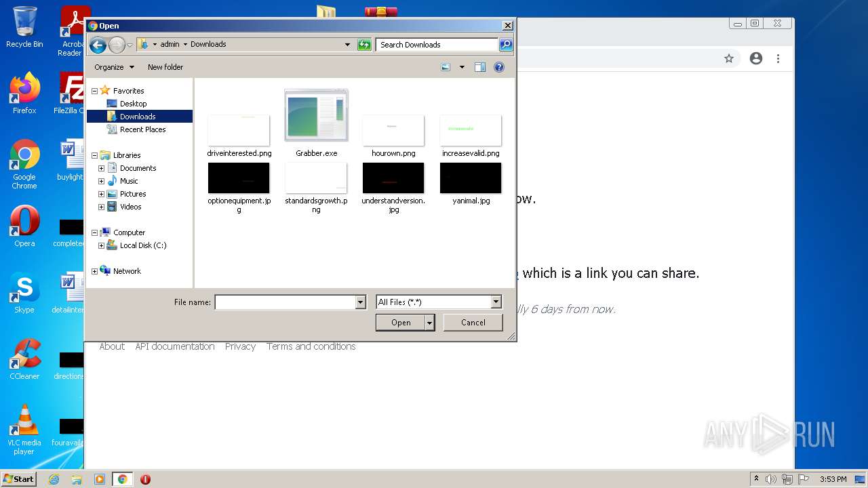Click the forward navigation arrow
Image resolution: width=868 pixels, height=488 pixels.
coord(117,45)
